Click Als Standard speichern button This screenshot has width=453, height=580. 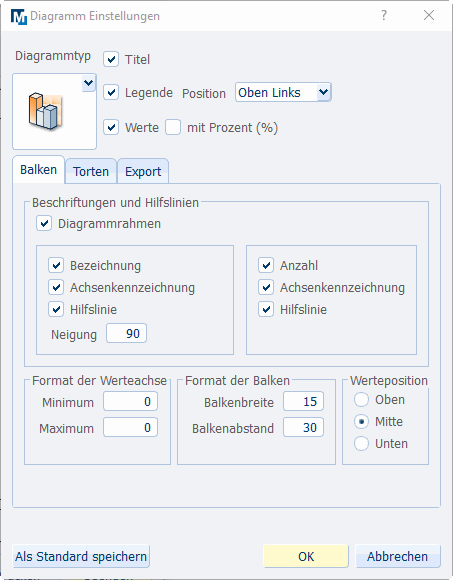(x=81, y=556)
